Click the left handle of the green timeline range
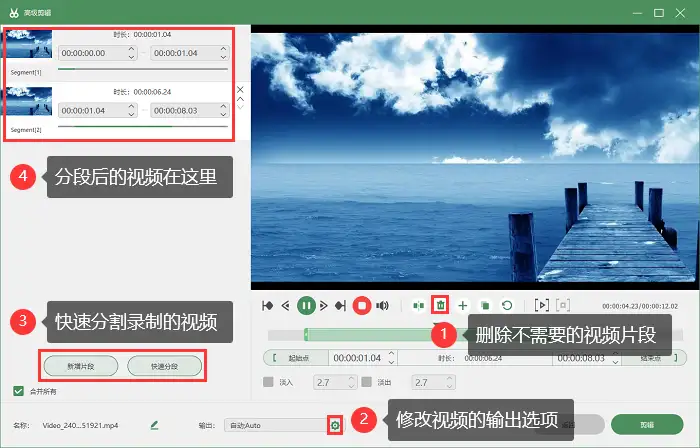 pyautogui.click(x=306, y=335)
